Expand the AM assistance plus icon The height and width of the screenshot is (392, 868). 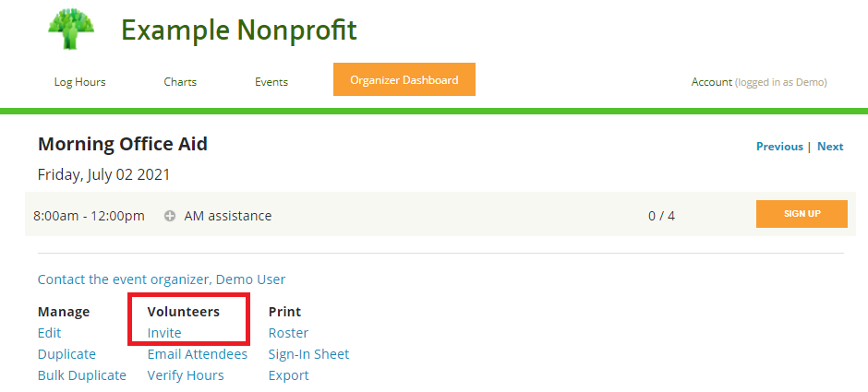pos(170,216)
